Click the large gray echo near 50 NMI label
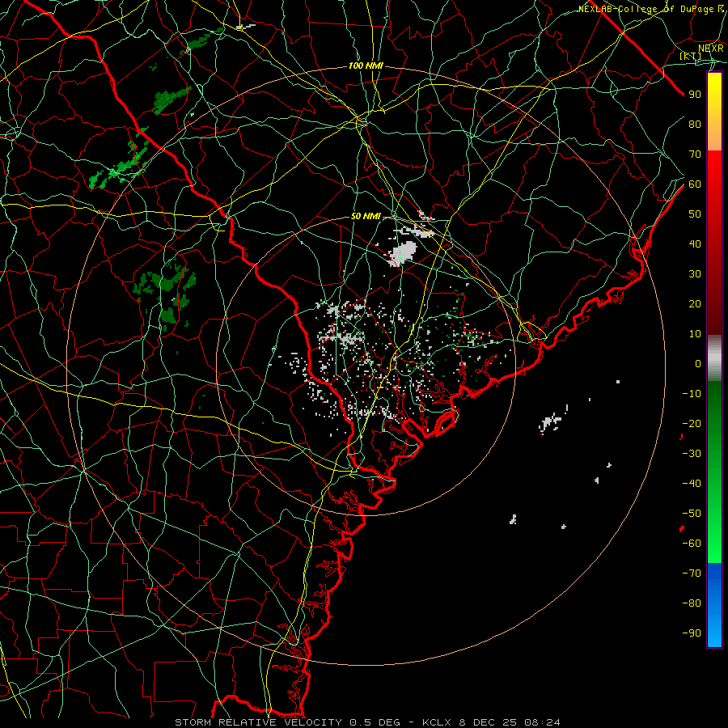 tap(402, 253)
